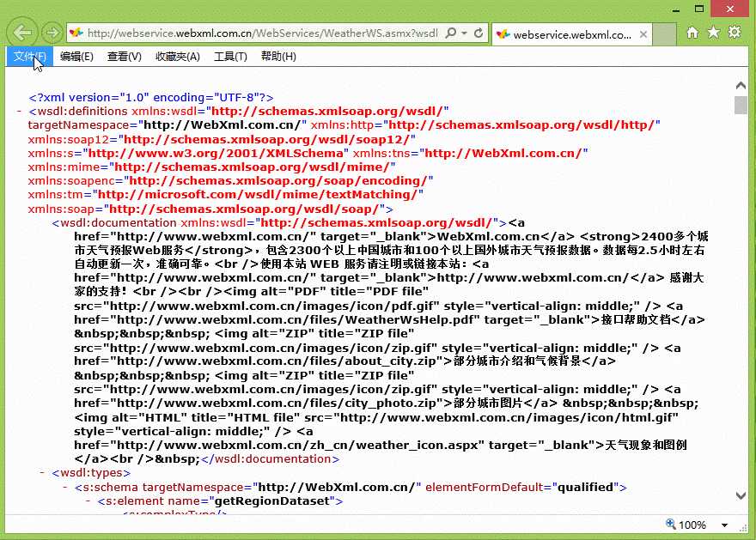Screen dimensions: 756x540
Task: Click the closing /wsdl:documentation tag
Action: 270,459
